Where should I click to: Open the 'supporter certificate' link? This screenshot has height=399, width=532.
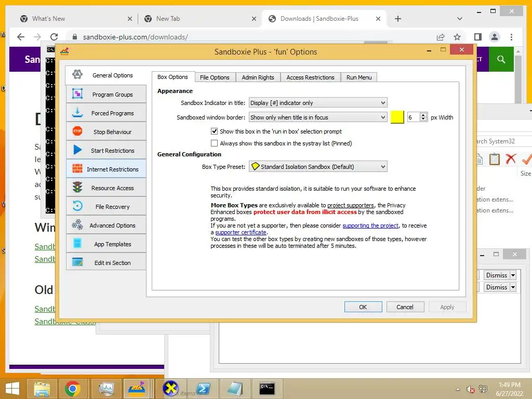click(241, 232)
